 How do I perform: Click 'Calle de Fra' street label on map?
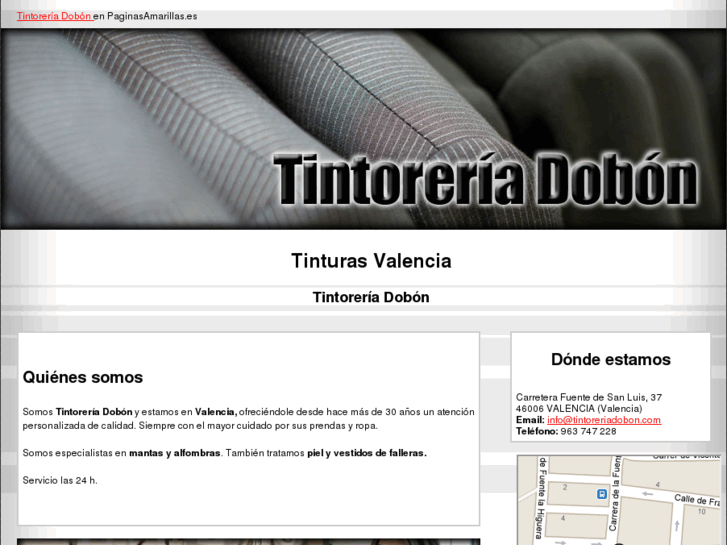tap(697, 500)
